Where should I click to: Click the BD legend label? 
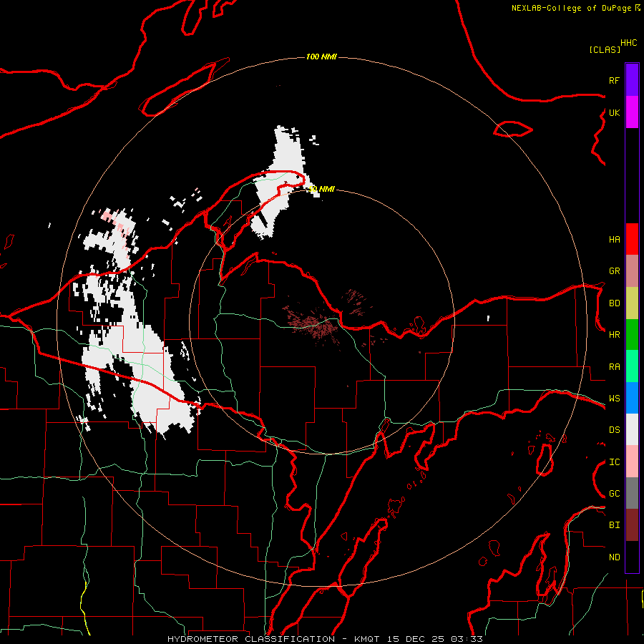tap(614, 303)
